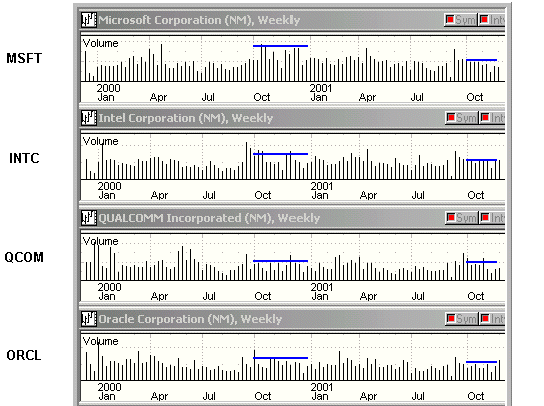Click the late-2001 blue volume line in QUALCOMM chart
Screen dimensions: 544x406
click(482, 262)
